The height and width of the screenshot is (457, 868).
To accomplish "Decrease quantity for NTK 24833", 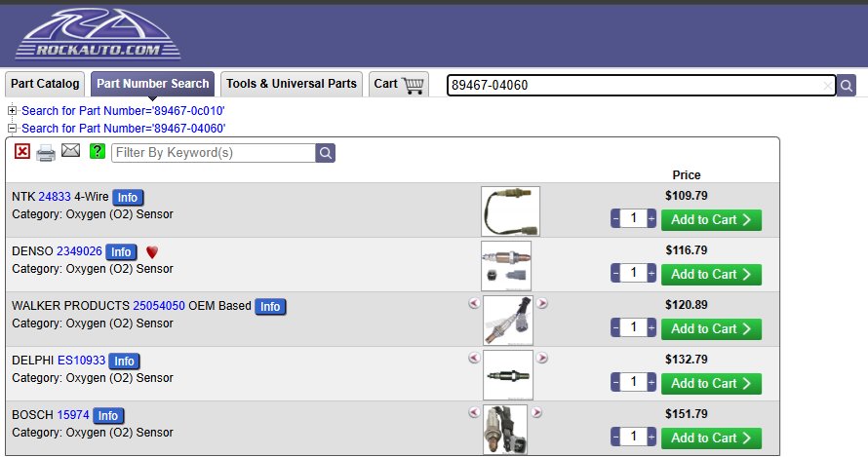I will (x=615, y=219).
